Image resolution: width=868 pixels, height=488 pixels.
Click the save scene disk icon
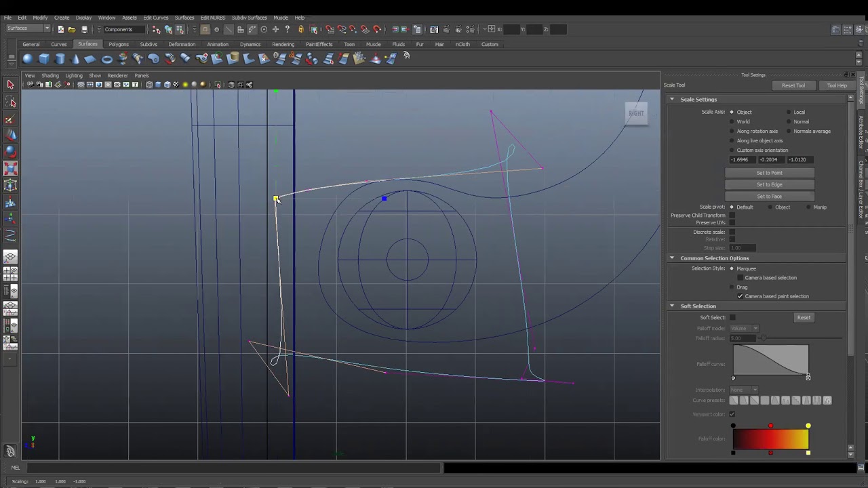84,29
